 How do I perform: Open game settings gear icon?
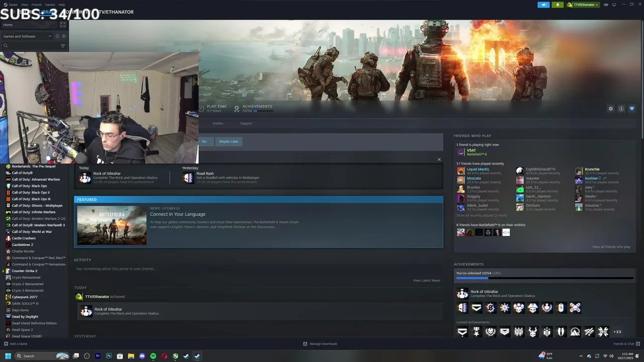tap(611, 109)
